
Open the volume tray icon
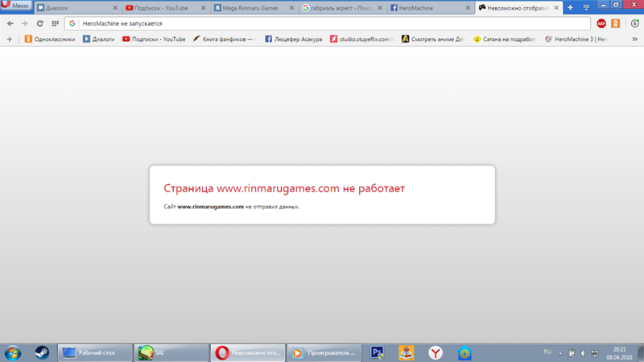pyautogui.click(x=583, y=353)
